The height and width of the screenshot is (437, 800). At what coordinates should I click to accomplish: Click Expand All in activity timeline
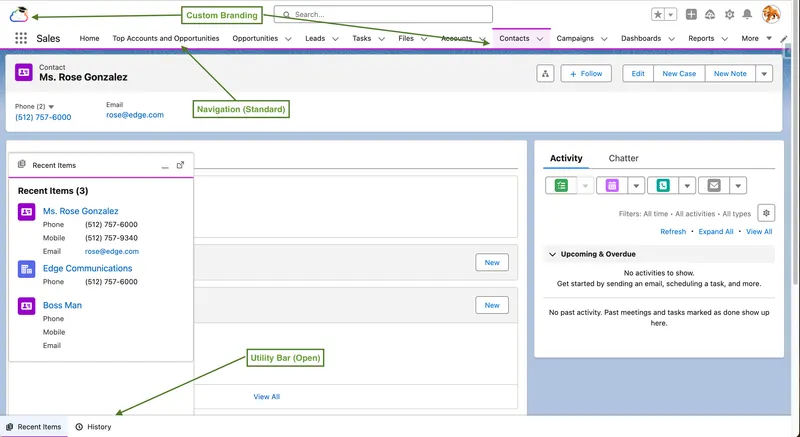point(716,232)
